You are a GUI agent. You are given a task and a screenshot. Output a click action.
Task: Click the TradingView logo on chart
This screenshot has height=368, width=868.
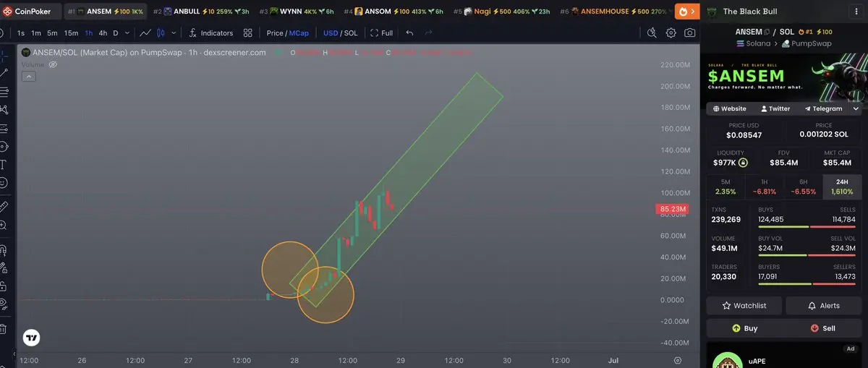pyautogui.click(x=31, y=338)
